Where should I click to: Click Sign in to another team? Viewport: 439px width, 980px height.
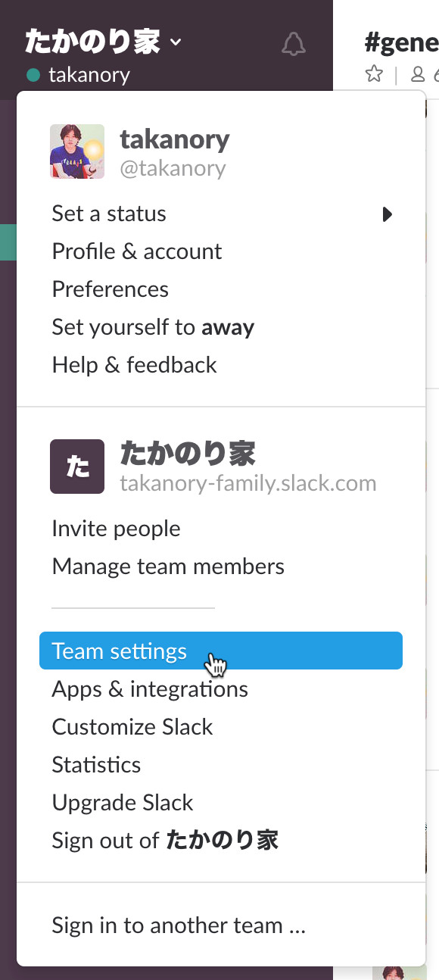179,925
